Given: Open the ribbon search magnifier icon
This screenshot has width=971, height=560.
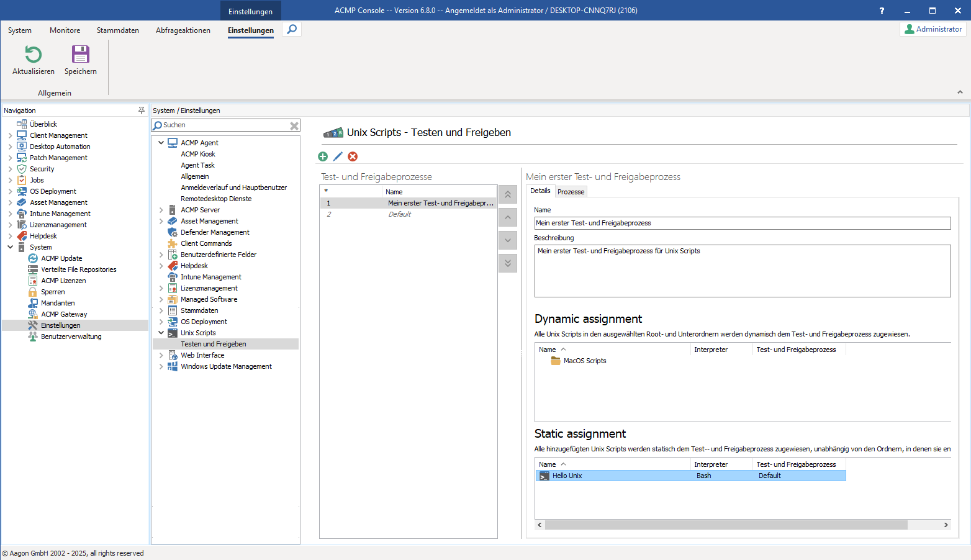Looking at the screenshot, I should [292, 29].
